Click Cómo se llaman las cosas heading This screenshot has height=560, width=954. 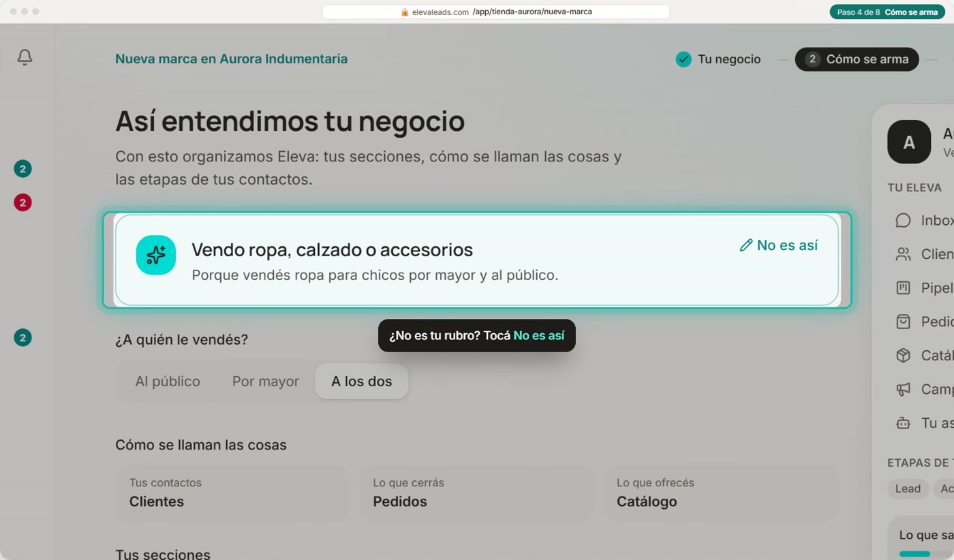201,445
